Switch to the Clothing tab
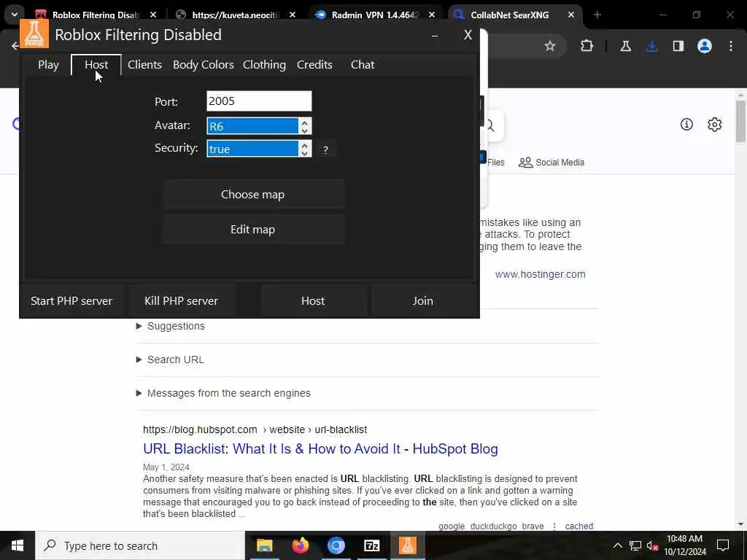This screenshot has width=747, height=560. pos(264,65)
